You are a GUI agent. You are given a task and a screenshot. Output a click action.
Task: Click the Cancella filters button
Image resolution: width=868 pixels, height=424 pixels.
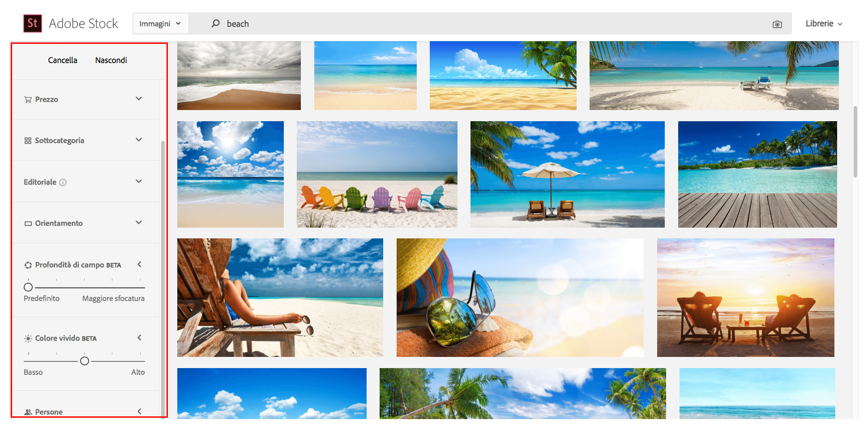coord(63,60)
